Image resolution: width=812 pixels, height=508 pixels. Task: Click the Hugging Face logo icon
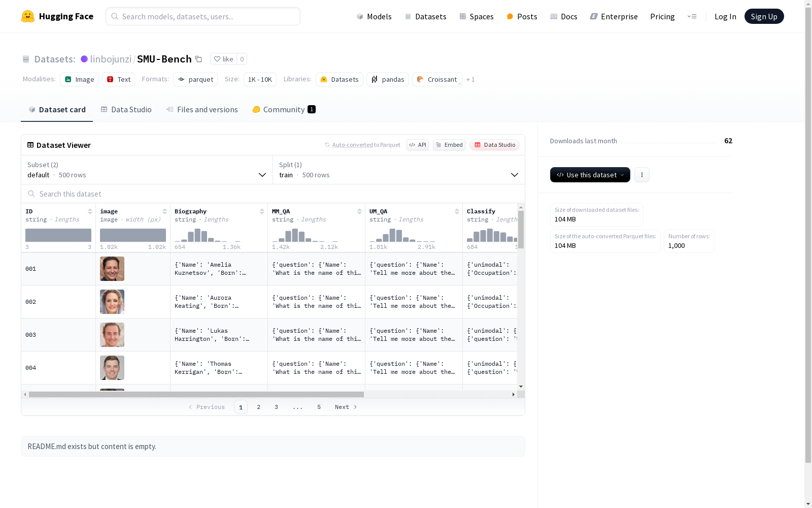click(28, 16)
